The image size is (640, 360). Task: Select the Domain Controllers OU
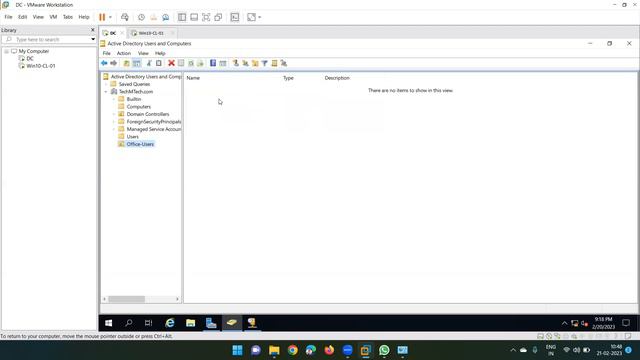(x=148, y=114)
